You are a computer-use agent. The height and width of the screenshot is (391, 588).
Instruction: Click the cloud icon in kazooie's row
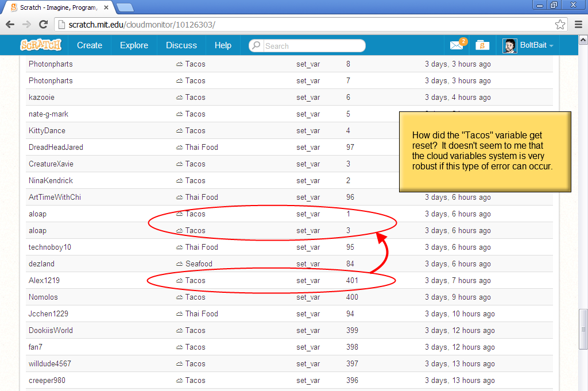[x=179, y=98]
